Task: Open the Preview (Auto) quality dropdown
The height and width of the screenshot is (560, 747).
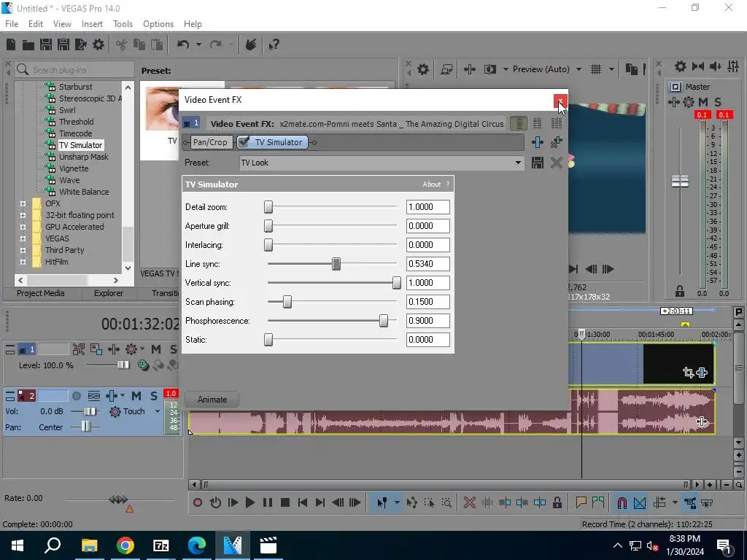Action: click(578, 69)
